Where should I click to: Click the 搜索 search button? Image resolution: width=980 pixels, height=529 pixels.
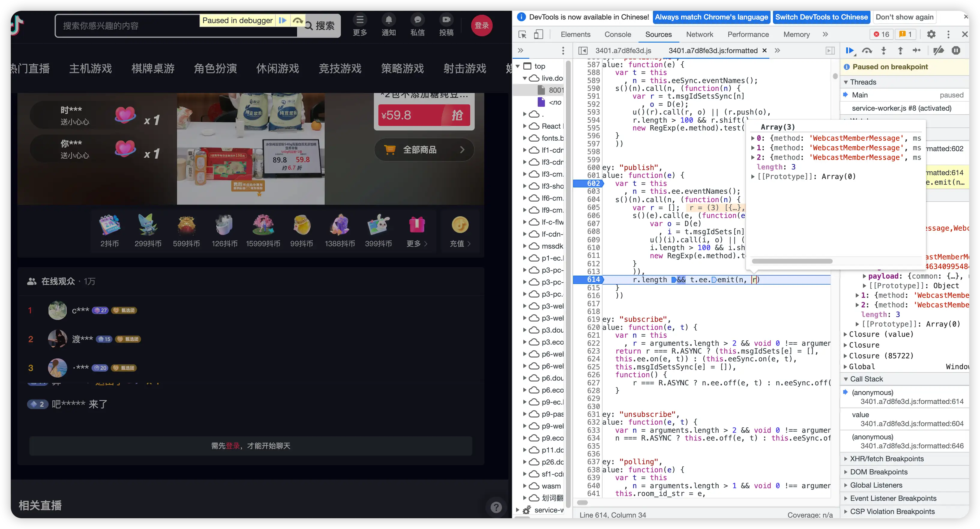pyautogui.click(x=320, y=26)
